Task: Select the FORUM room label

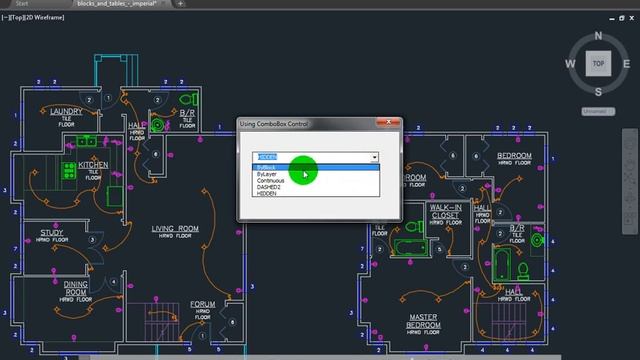Action: [203, 304]
